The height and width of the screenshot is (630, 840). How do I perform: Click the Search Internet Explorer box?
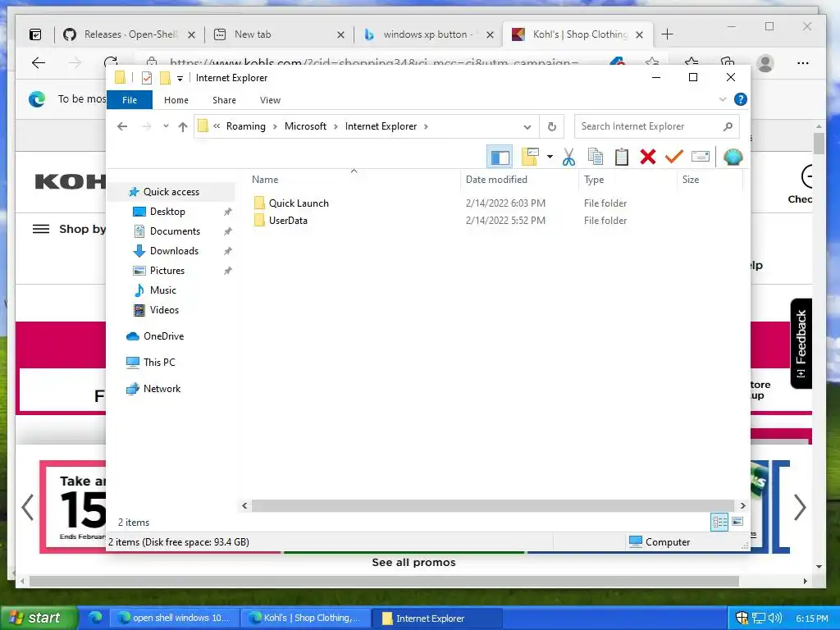click(657, 126)
